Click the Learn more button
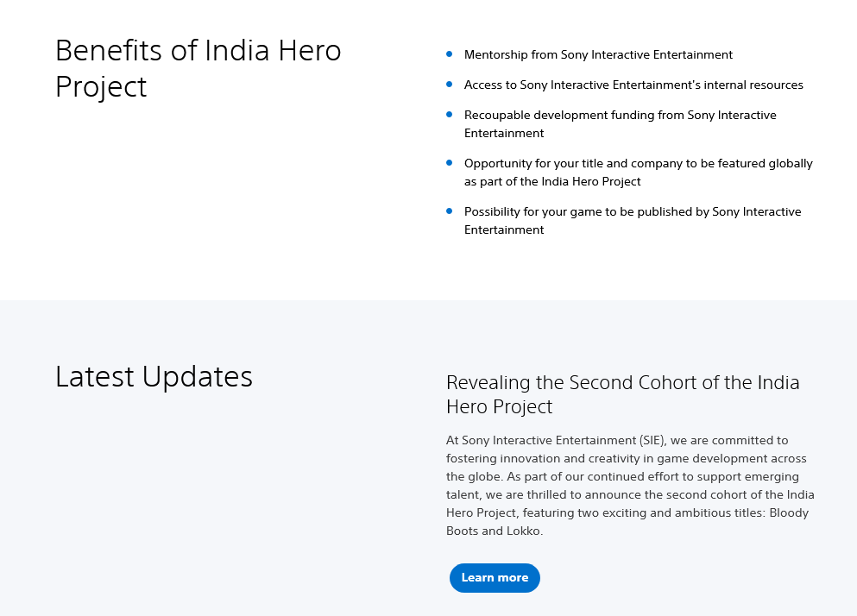 (x=495, y=578)
